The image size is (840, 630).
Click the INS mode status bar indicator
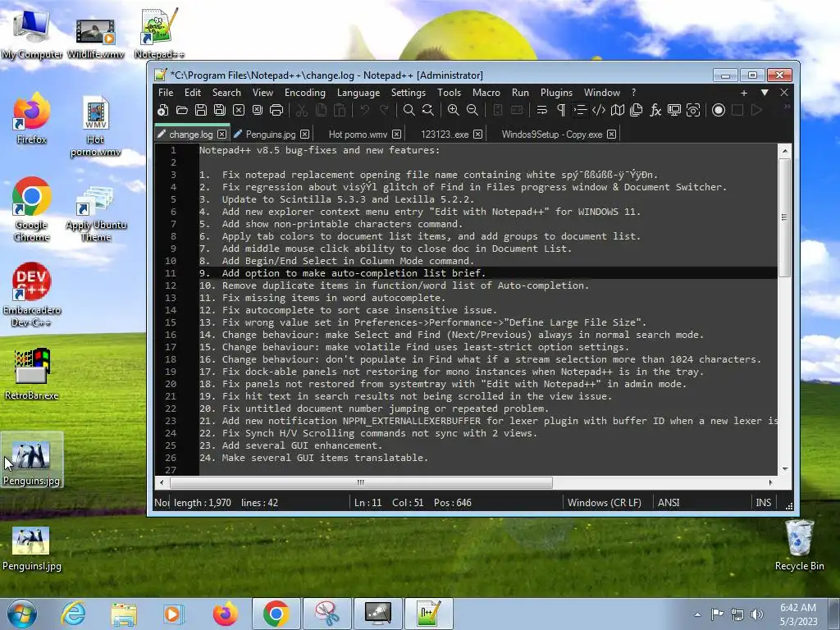click(764, 503)
